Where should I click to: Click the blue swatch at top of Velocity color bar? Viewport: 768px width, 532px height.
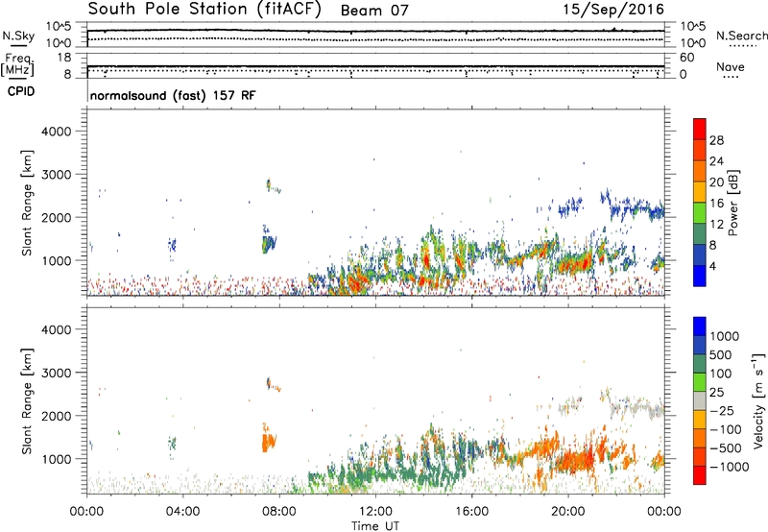(x=700, y=326)
